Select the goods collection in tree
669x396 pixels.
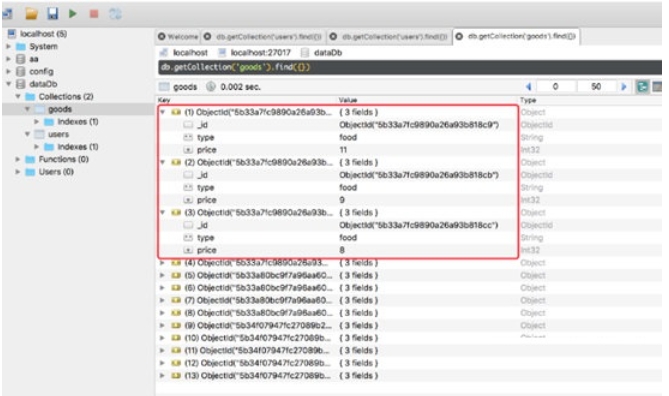click(x=60, y=109)
